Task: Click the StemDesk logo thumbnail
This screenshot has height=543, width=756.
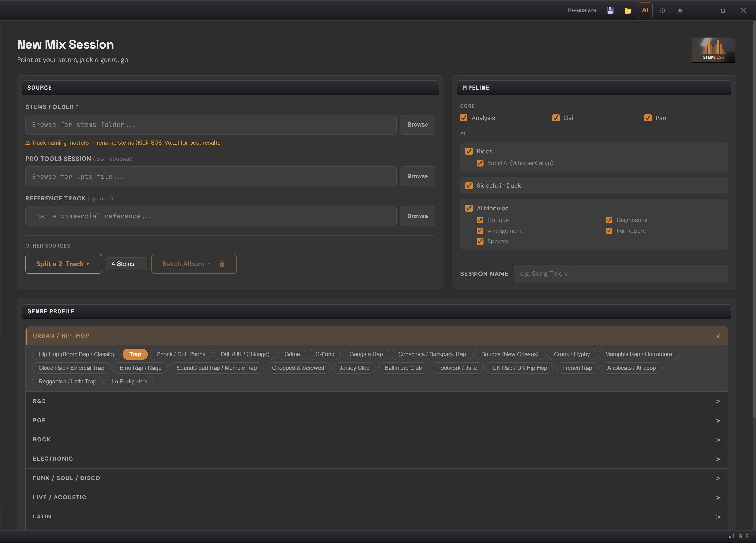Action: pos(713,50)
